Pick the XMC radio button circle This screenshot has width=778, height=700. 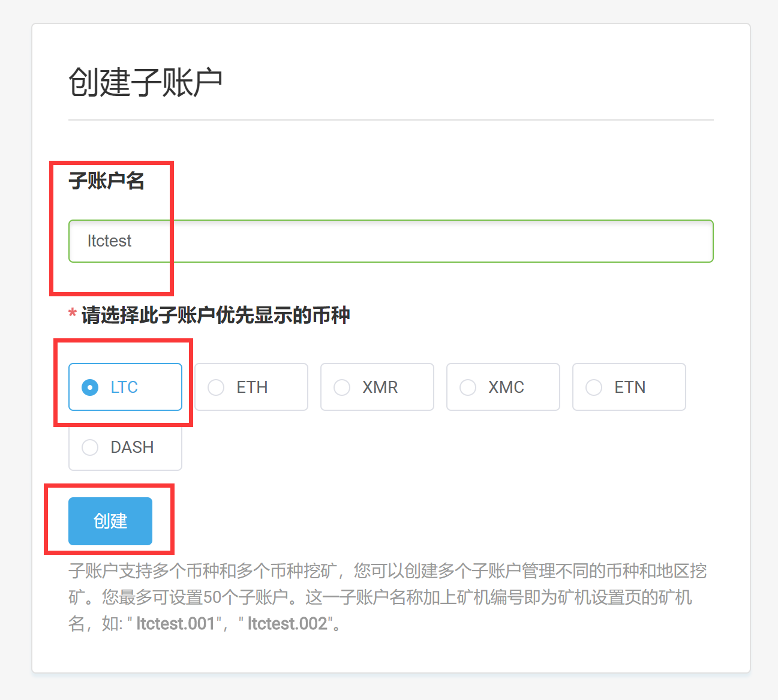coord(468,387)
